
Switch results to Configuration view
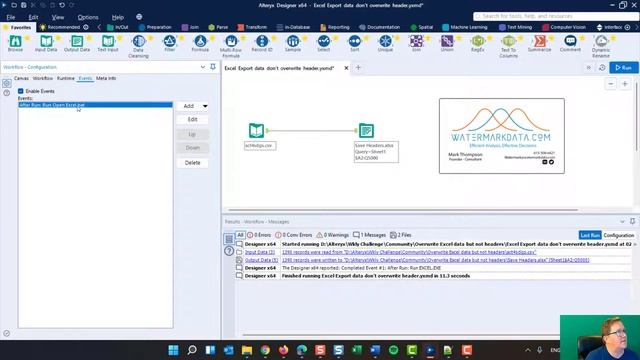click(619, 235)
